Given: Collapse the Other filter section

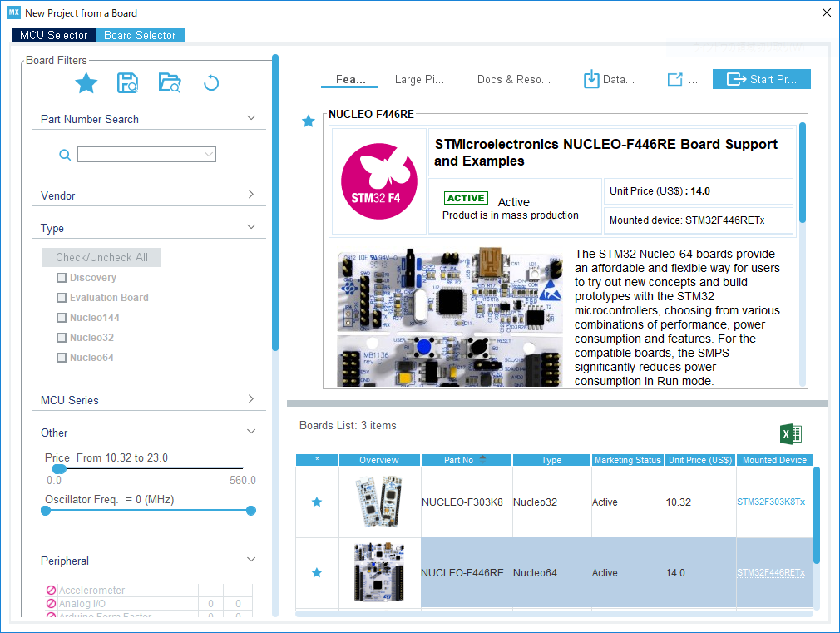Looking at the screenshot, I should click(x=251, y=432).
